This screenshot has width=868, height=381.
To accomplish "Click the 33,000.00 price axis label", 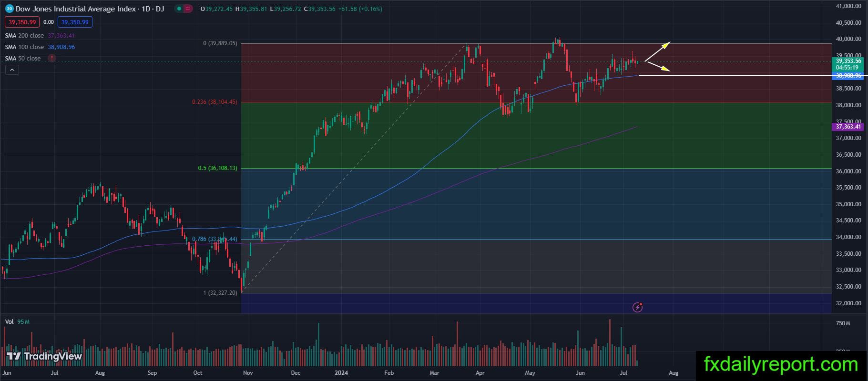I will [x=848, y=270].
